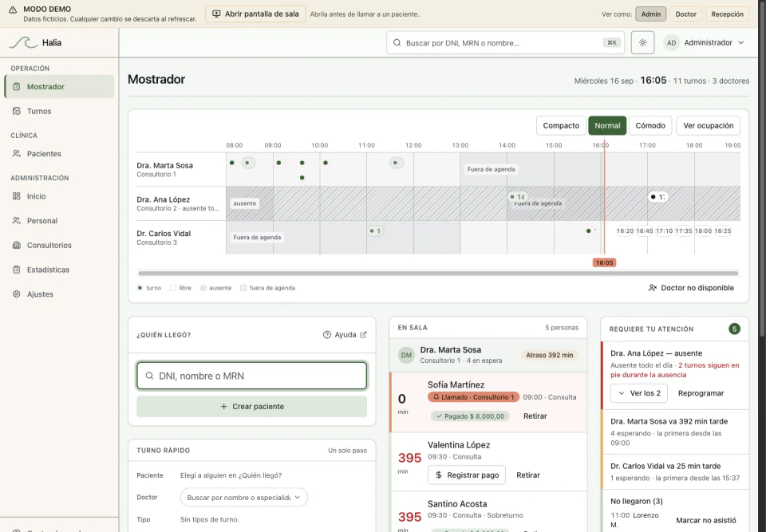
Task: Click the Halia wave logo
Action: [x=23, y=42]
